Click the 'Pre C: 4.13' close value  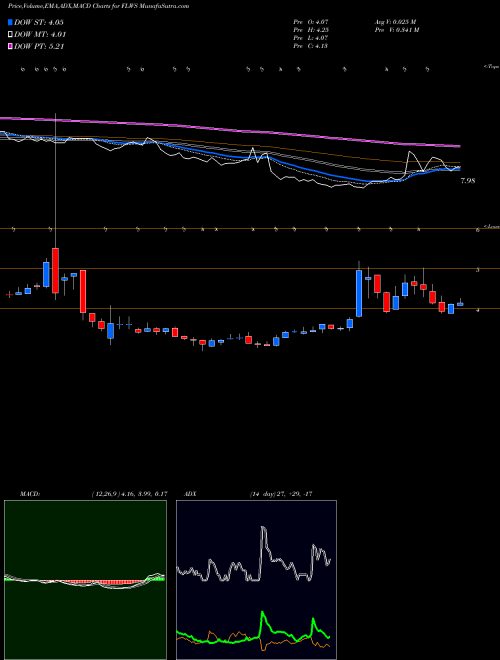click(311, 46)
